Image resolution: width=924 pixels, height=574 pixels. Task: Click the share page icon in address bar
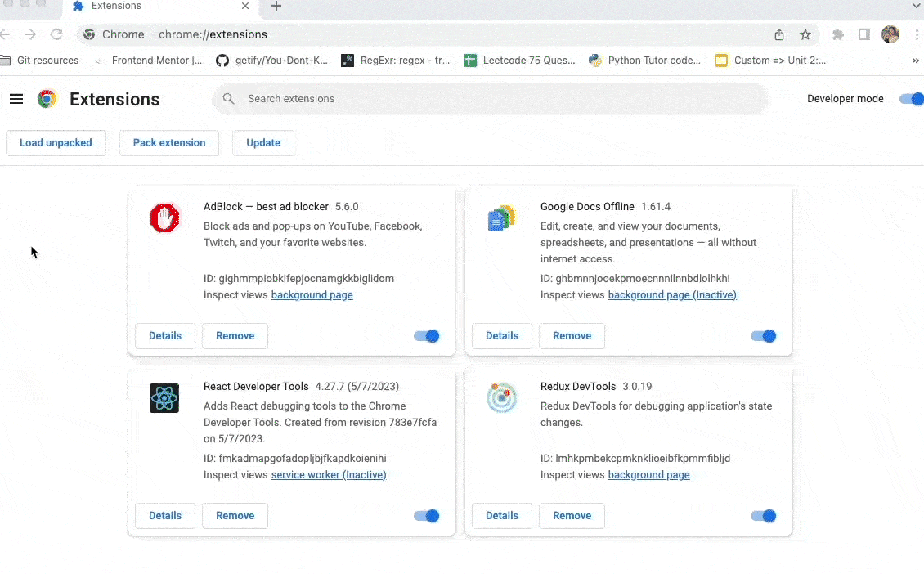[x=779, y=34]
